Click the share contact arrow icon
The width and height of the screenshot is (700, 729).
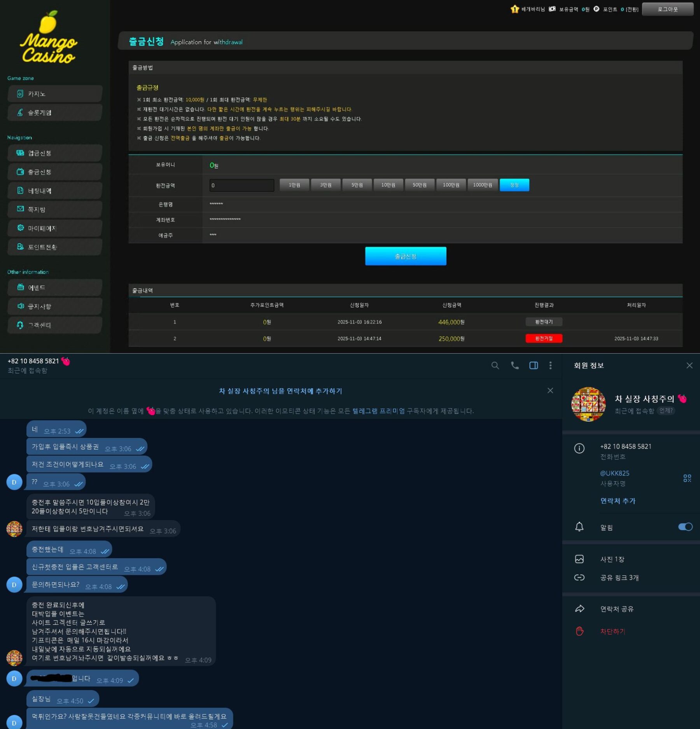coord(579,609)
